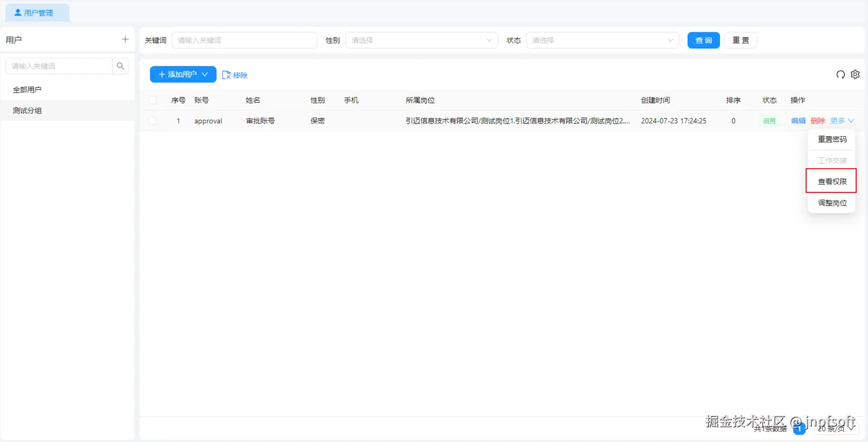The height and width of the screenshot is (442, 868).
Task: Toggle the select-all checkbox in table header
Action: click(x=153, y=100)
